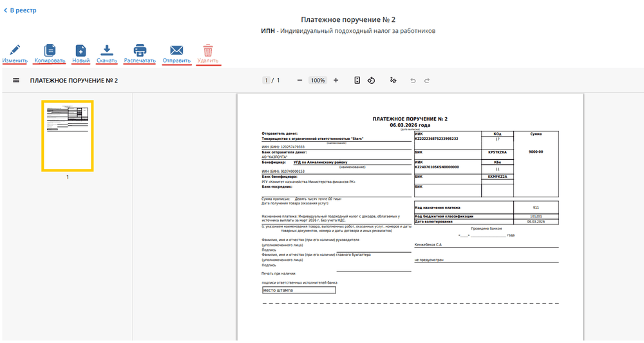Zoom in with the plus button
Viewport: 644px width, 343px height.
tap(336, 81)
